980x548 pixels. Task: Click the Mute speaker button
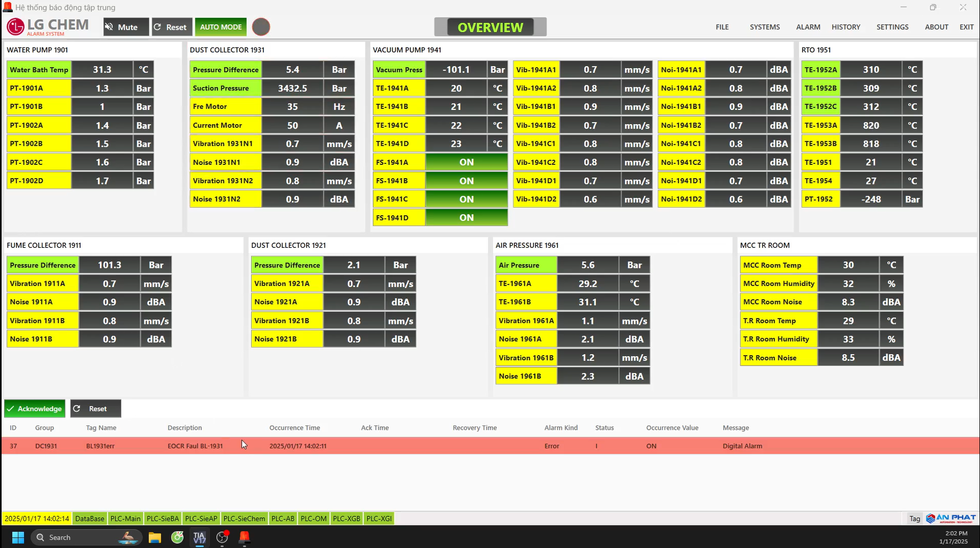click(126, 27)
